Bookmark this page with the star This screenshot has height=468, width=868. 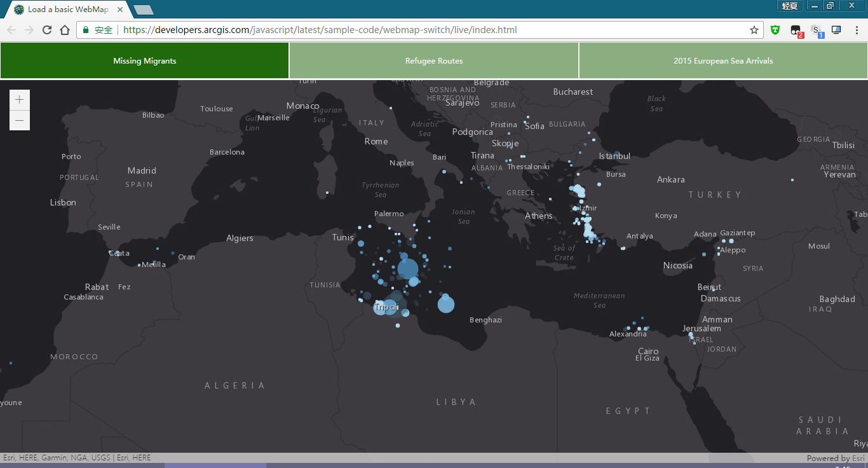[754, 30]
